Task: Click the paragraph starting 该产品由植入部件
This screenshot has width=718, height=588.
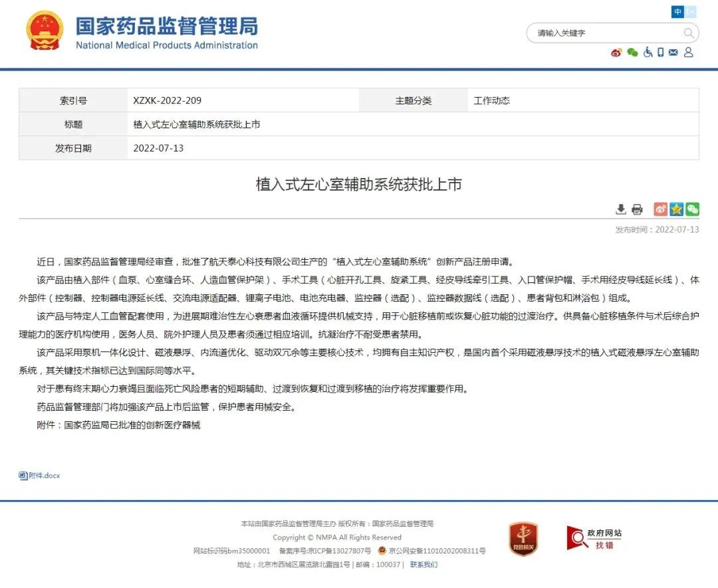Action: pyautogui.click(x=359, y=289)
